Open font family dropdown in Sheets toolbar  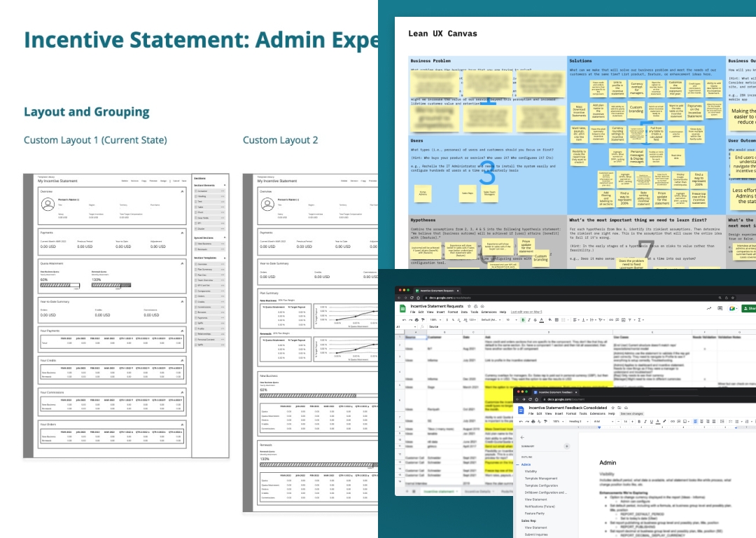pyautogui.click(x=491, y=320)
